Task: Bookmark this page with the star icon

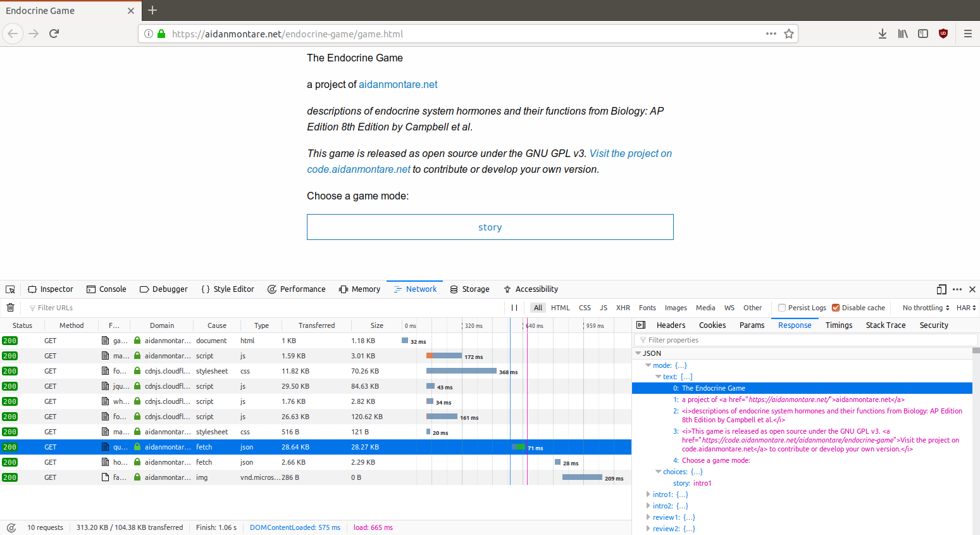Action: 789,34
